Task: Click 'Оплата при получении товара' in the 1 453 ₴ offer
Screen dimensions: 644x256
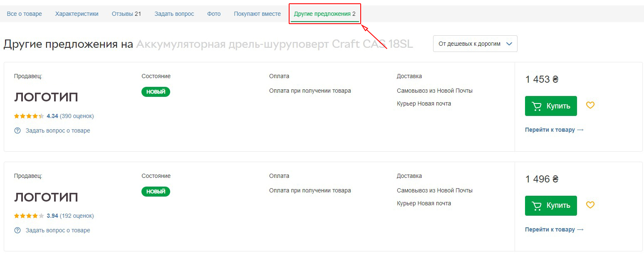Action: (x=310, y=91)
